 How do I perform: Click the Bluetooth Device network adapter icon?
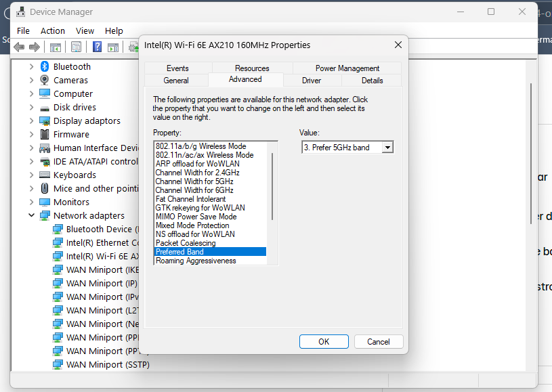(x=58, y=230)
